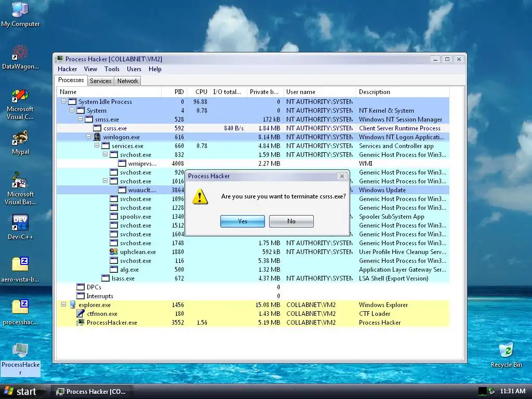Select the wmiprvs process row
532x399 pixels.
pyautogui.click(x=253, y=163)
